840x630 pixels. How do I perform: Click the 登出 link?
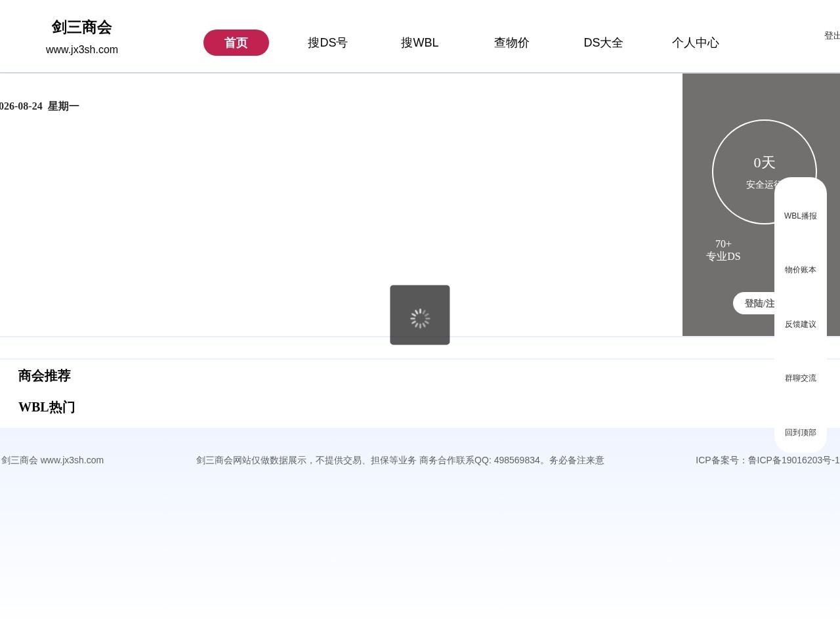click(832, 35)
